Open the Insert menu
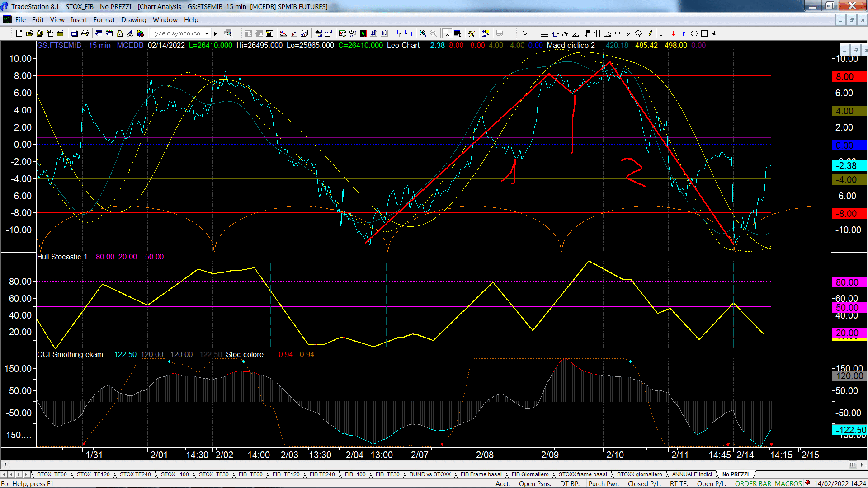Viewport: 868px width, 488px height. click(79, 20)
